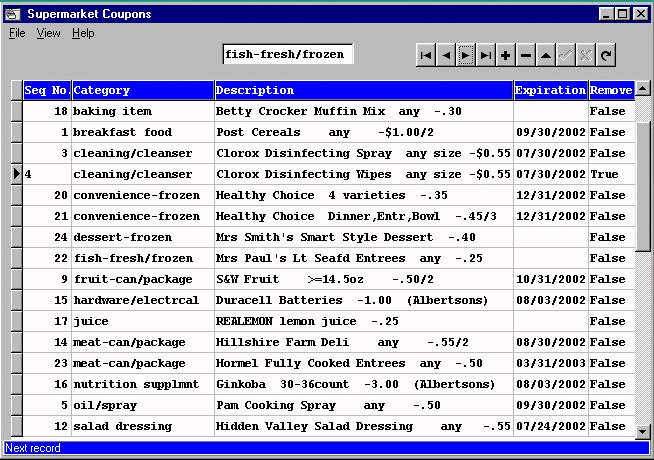
Task: Click current-row arrow indicator for Seq 4
Action: pos(17,174)
